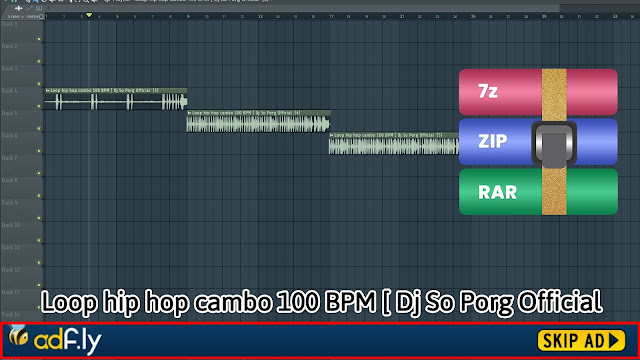Select the Track 2 header label
This screenshot has height=360, width=640.
coord(9,46)
